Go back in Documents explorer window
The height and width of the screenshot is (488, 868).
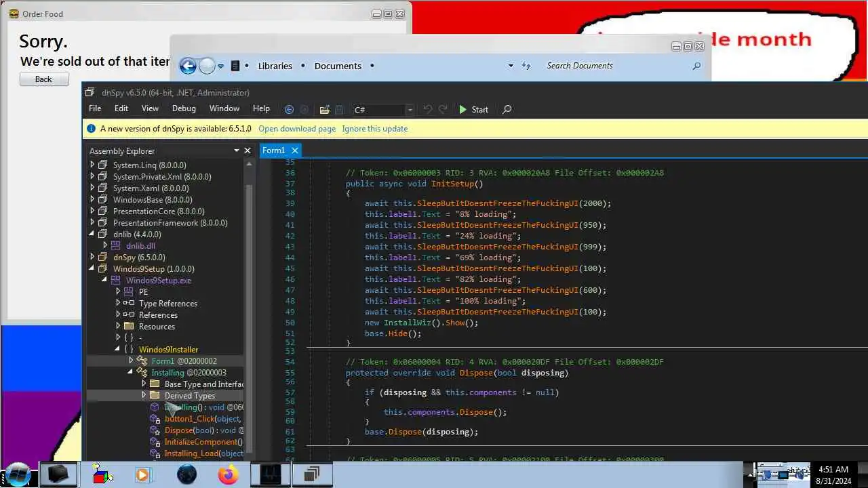tap(188, 66)
